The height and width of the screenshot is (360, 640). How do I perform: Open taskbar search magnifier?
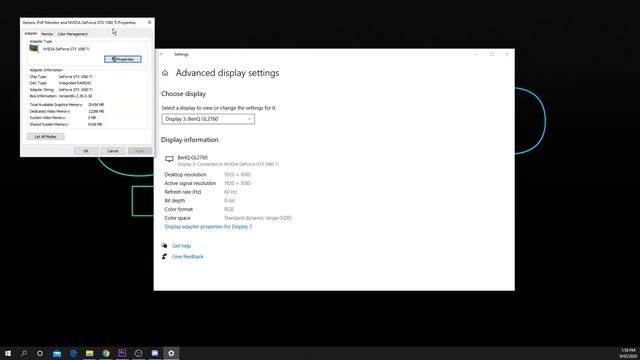[24, 353]
